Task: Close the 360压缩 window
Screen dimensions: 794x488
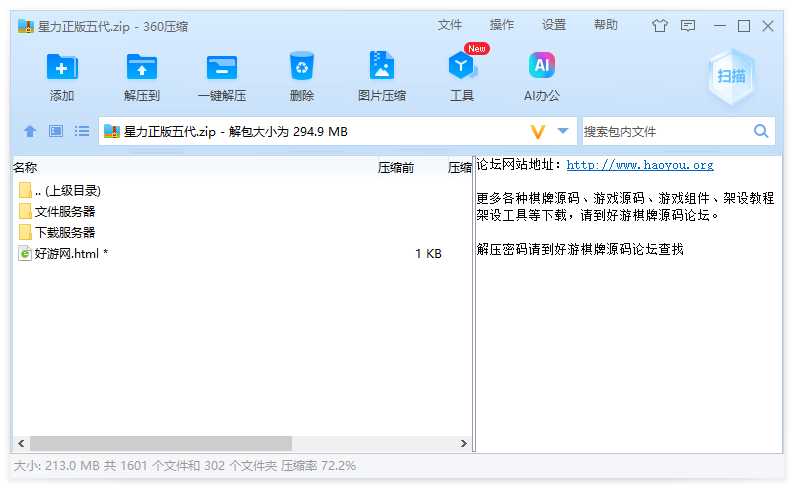Action: point(768,26)
